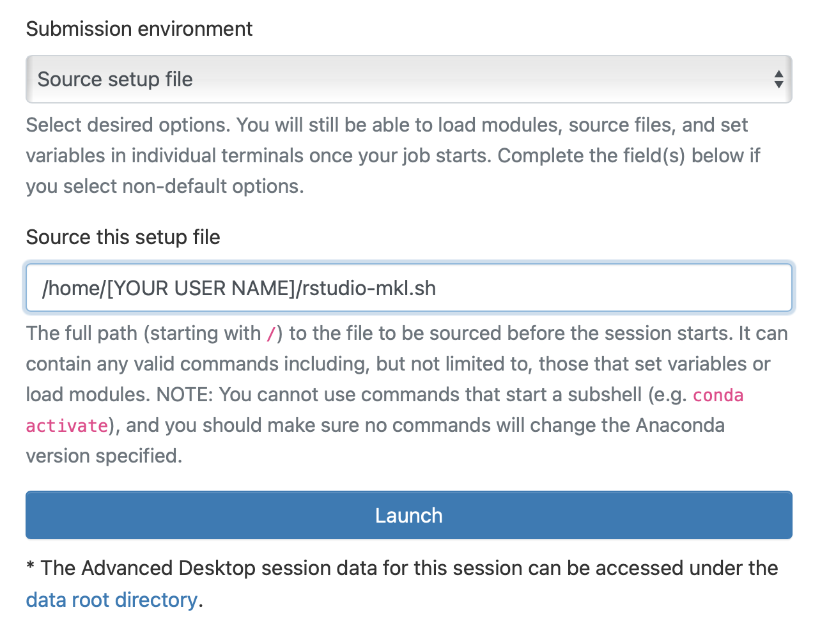Click the pink slash in the help text
813x644 pixels.
click(272, 333)
